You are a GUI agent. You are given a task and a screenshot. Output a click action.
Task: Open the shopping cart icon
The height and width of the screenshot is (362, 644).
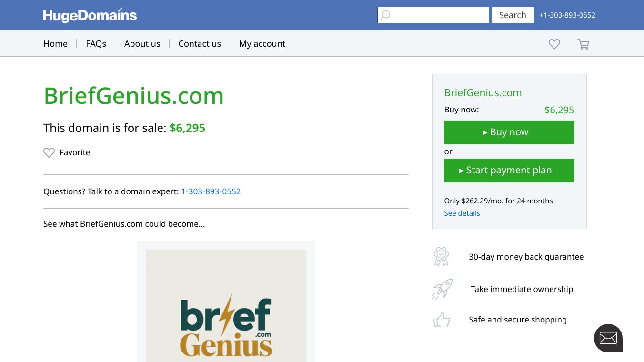point(583,44)
